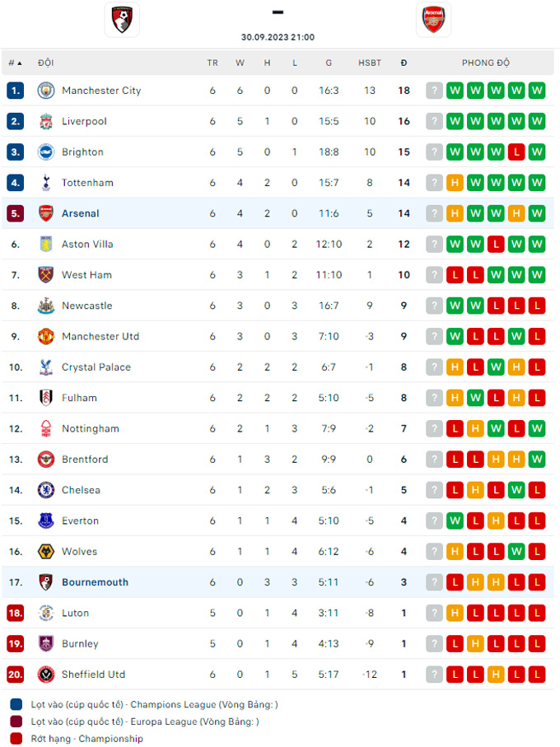Click the Bournemouth crest in the match header
The height and width of the screenshot is (747, 560).
[x=122, y=20]
